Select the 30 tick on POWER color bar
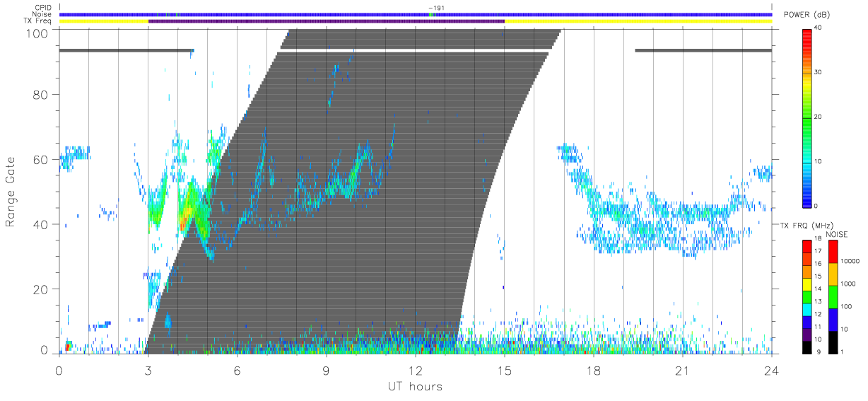This screenshot has width=868, height=401. point(819,72)
